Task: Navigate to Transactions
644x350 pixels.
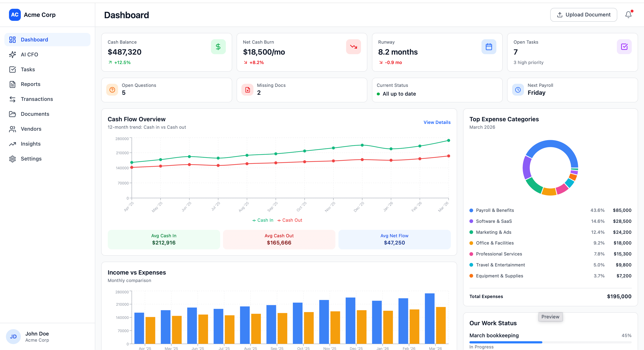Action: tap(47, 99)
